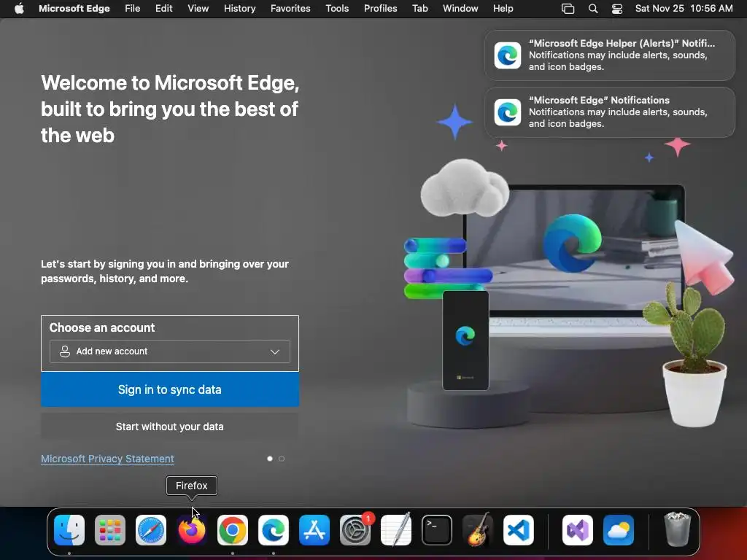The height and width of the screenshot is (560, 747).
Task: Open the Favorites menu
Action: [290, 8]
